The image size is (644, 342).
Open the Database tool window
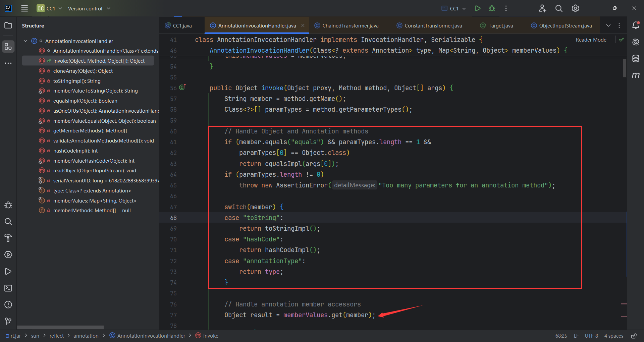pos(636,58)
